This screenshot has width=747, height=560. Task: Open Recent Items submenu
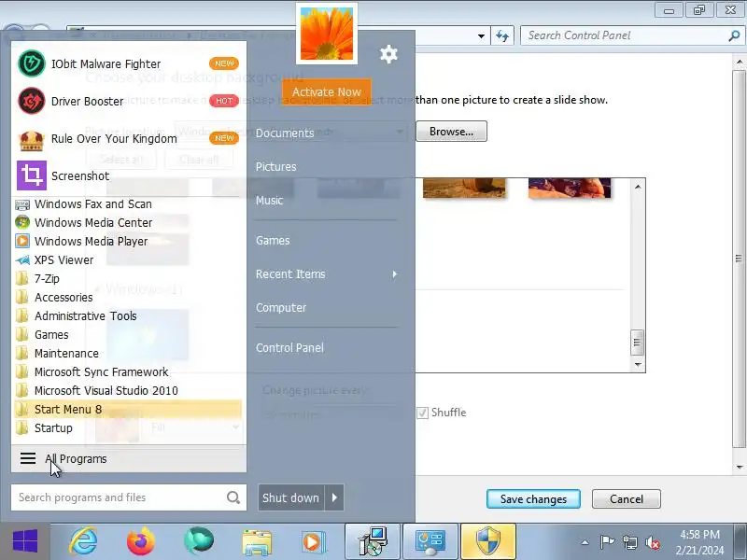[x=326, y=274]
